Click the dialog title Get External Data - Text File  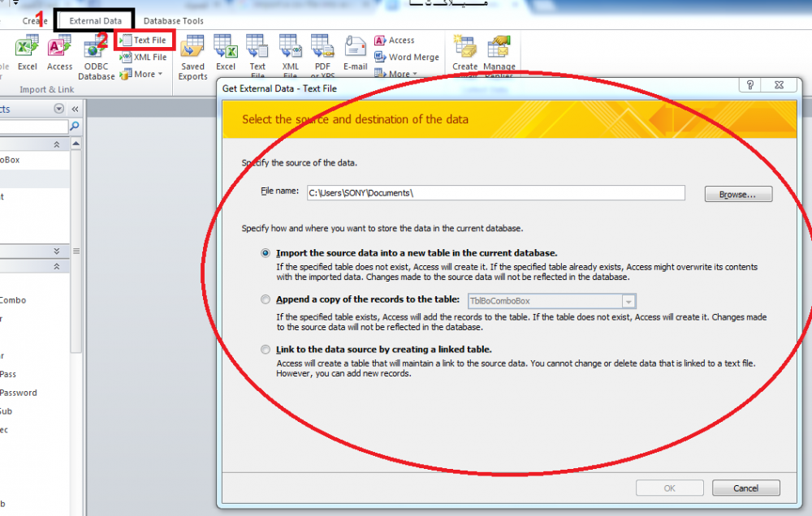click(279, 88)
